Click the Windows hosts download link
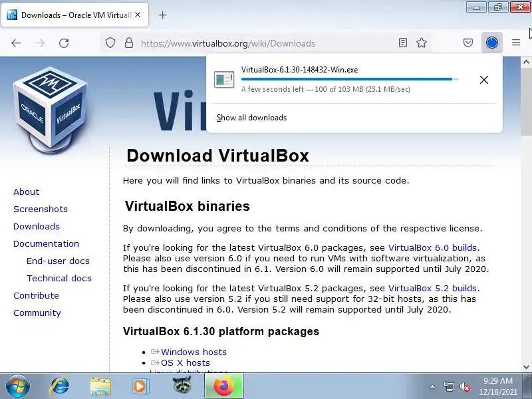Viewport: 532px width, 399px height. (x=194, y=352)
